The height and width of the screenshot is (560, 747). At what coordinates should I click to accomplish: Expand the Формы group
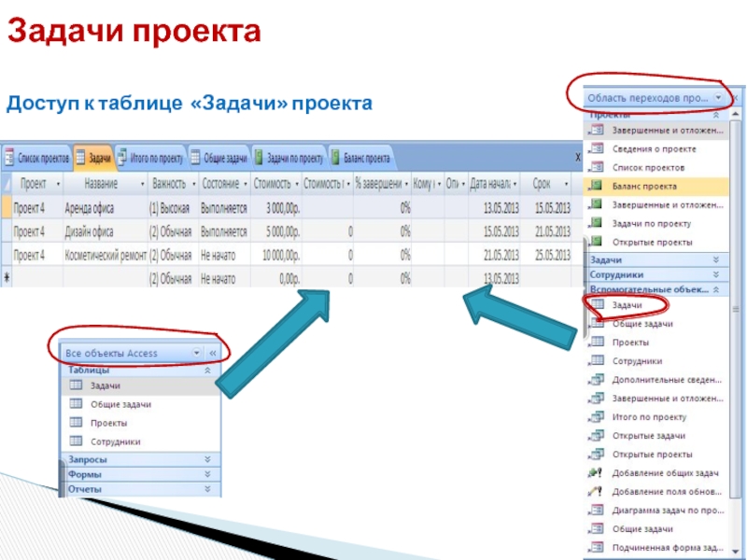[206, 473]
